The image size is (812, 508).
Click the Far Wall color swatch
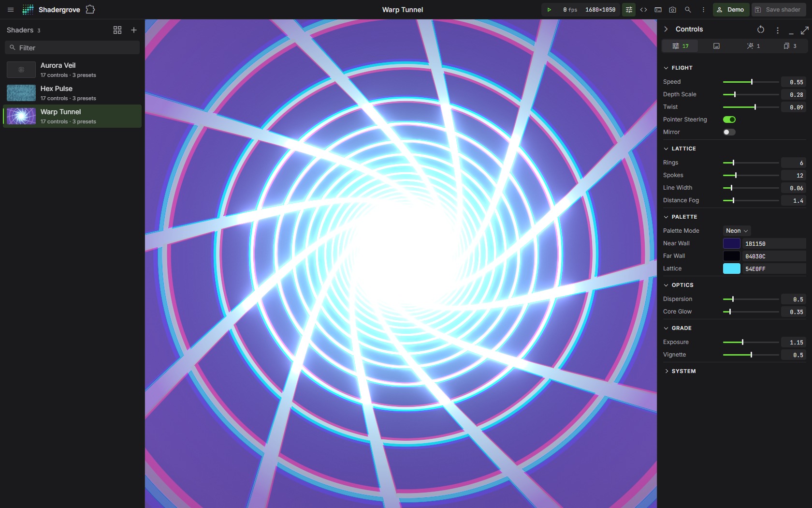731,256
